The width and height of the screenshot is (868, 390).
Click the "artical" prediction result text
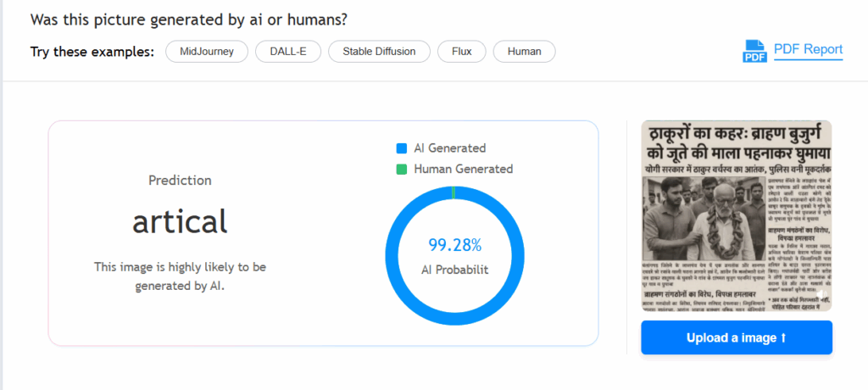[180, 221]
